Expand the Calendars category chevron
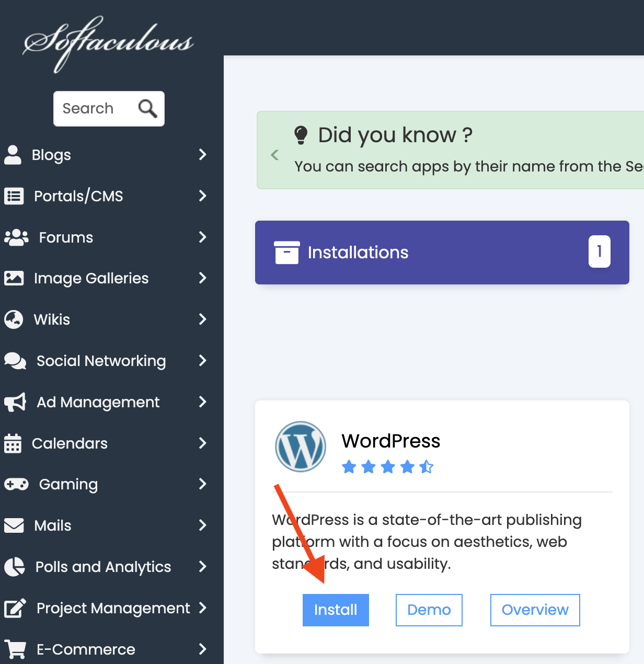The image size is (644, 664). (x=203, y=443)
